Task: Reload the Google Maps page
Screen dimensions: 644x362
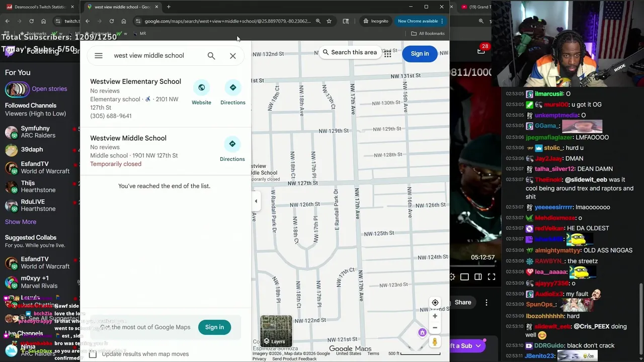Action: coord(112,21)
